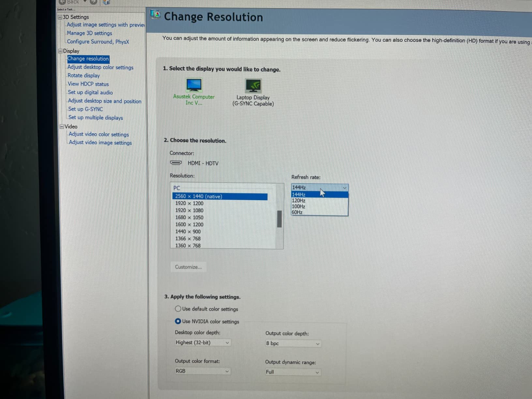
Task: Choose 60Hz in refresh rate list
Action: coord(297,212)
